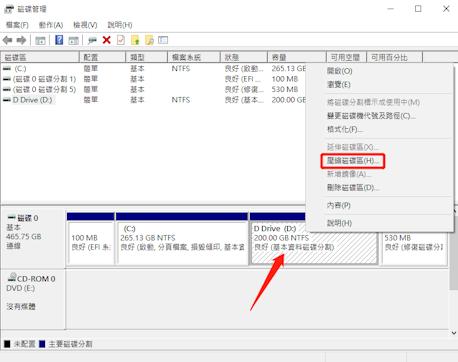Click the drive icon beside 磁碟 0 磁碟分割 5
458x362 pixels.
[7, 89]
